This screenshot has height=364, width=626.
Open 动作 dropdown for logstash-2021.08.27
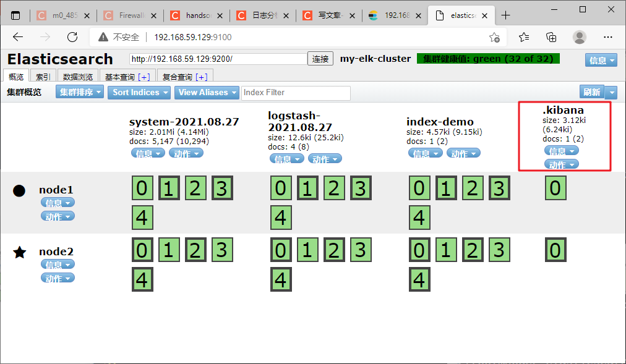pos(325,159)
